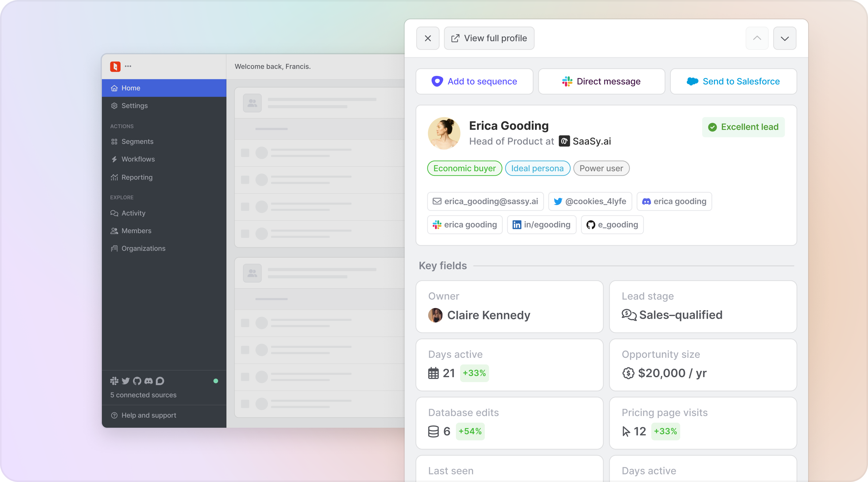Screen dimensions: 868x482
Task: Click the Slack icon in connected sources
Action: click(114, 381)
